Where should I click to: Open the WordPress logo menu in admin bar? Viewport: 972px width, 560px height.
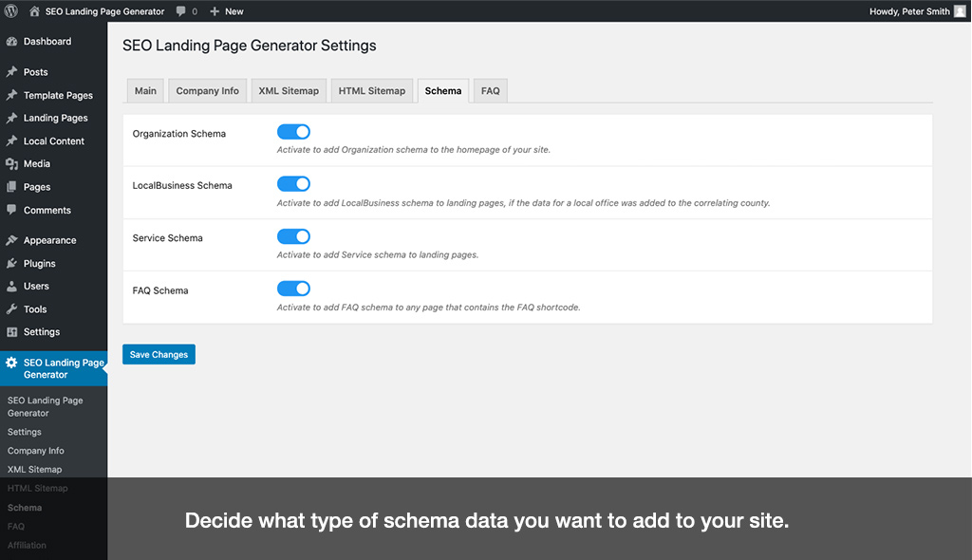(12, 10)
